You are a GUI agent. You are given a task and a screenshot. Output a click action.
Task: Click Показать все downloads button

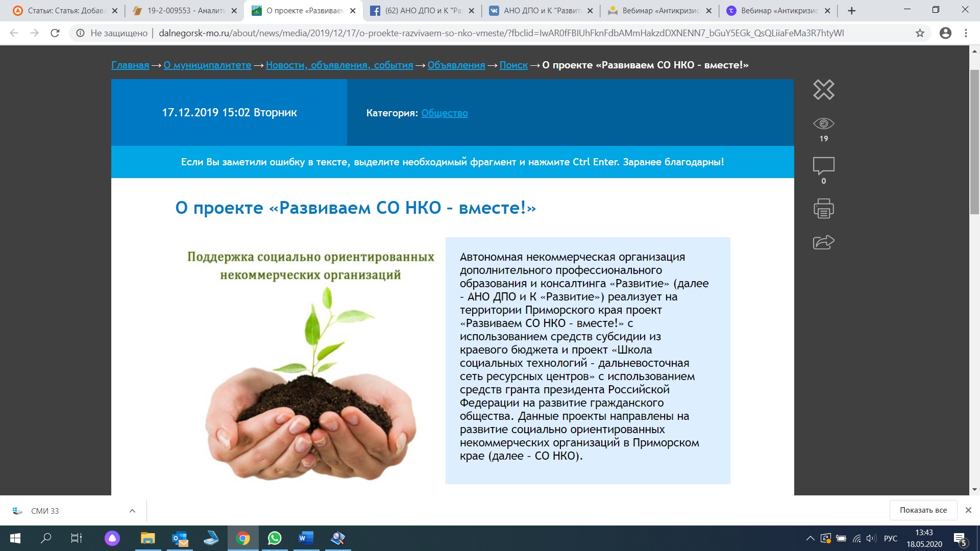click(x=923, y=510)
